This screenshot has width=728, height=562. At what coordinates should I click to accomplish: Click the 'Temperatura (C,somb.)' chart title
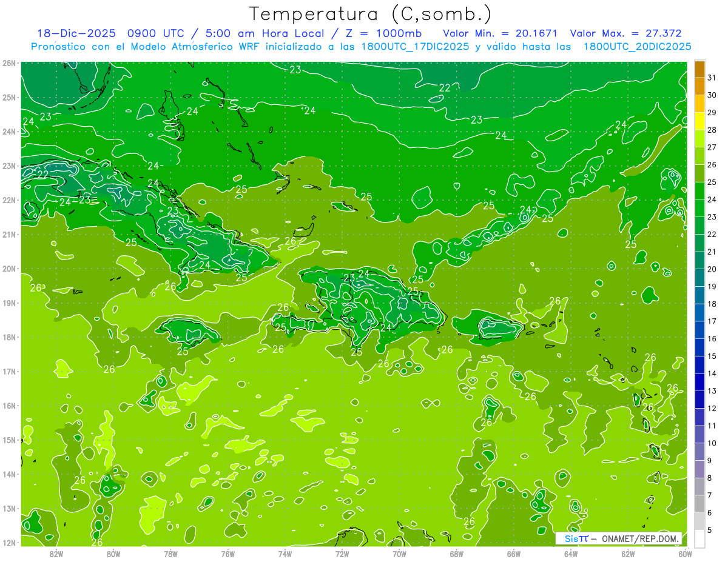coord(370,14)
